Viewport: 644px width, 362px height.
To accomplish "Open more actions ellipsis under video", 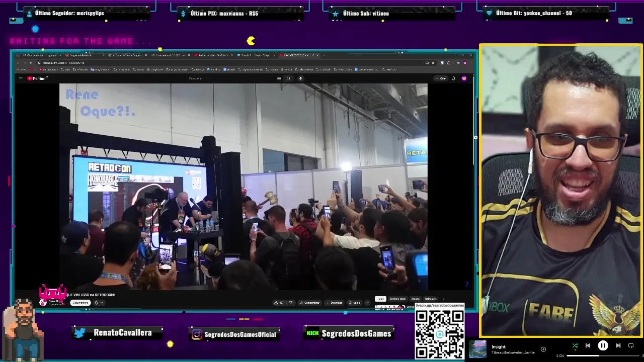I will click(368, 303).
